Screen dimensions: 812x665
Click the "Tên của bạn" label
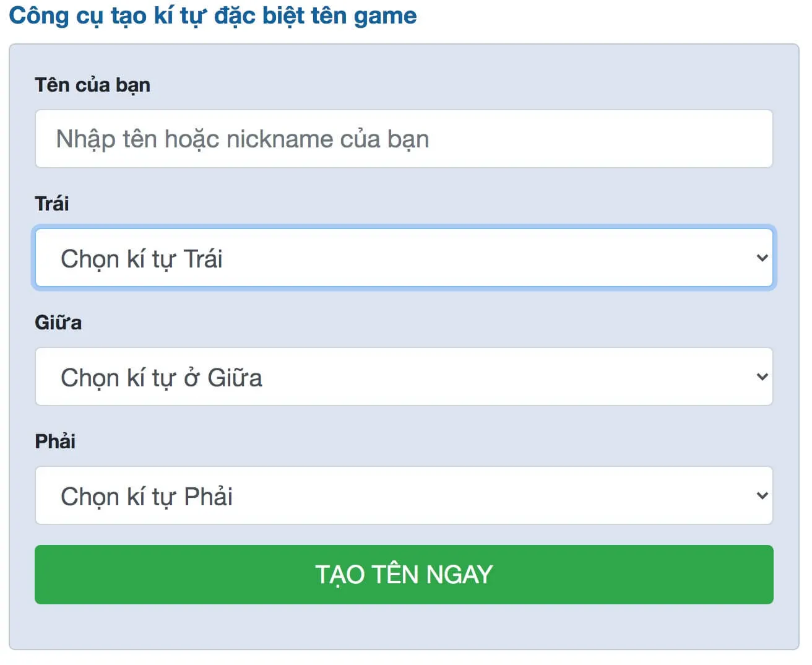pyautogui.click(x=93, y=85)
